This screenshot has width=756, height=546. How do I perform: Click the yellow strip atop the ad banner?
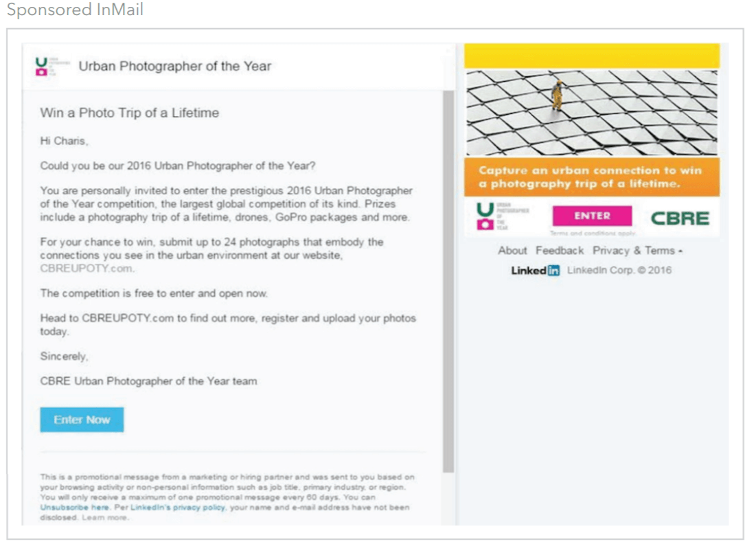(592, 56)
